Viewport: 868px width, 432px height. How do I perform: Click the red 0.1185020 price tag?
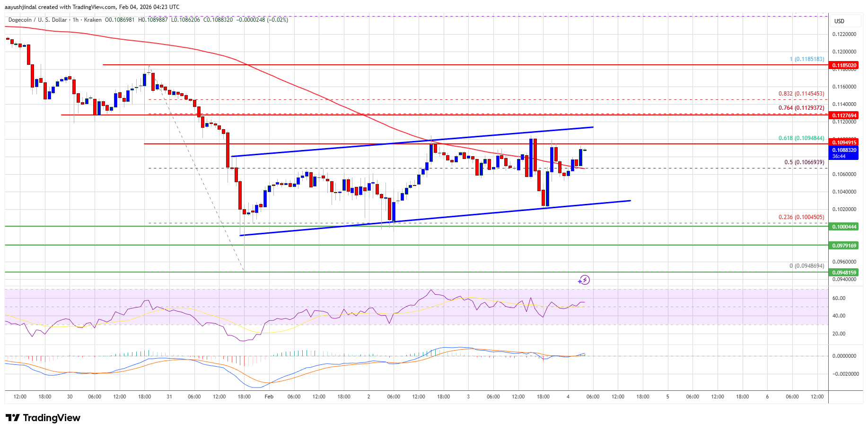[x=844, y=65]
